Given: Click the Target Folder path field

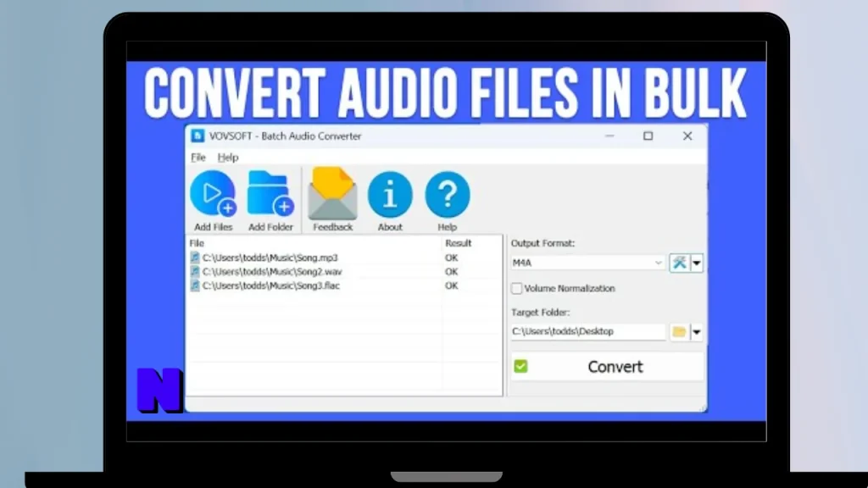Looking at the screenshot, I should click(x=587, y=331).
